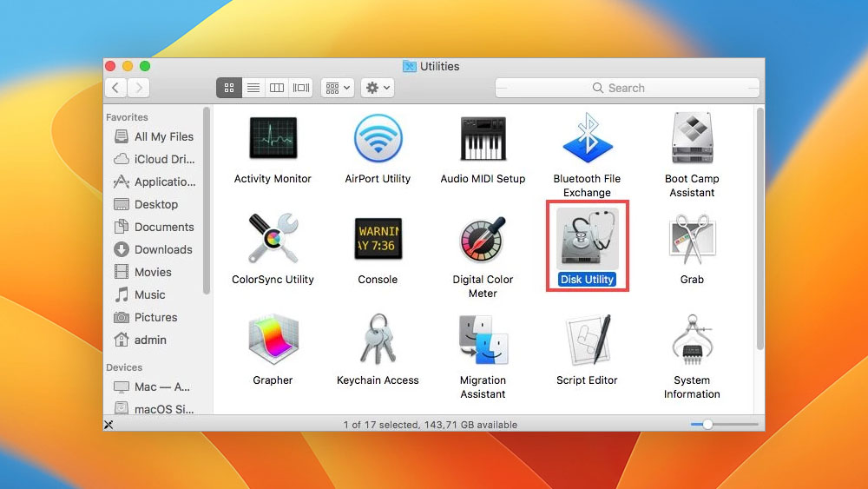
Task: Open iCloud Drive in the sidebar
Action: tap(155, 160)
